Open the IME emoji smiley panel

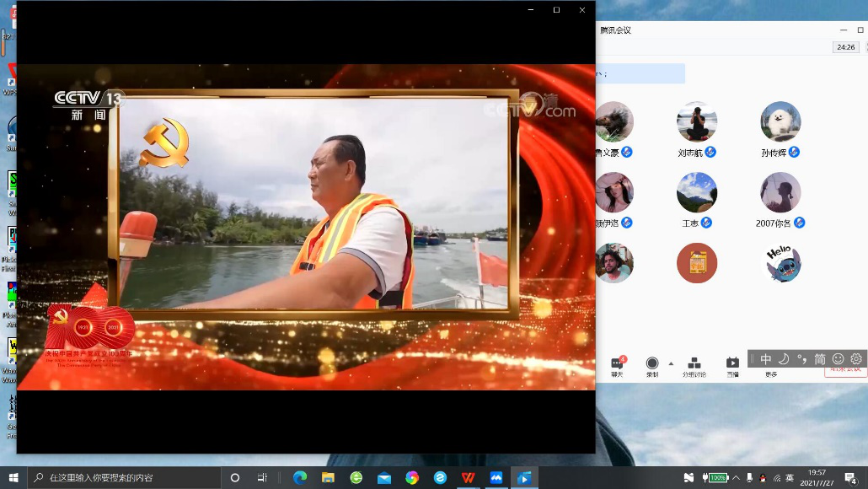pos(838,359)
